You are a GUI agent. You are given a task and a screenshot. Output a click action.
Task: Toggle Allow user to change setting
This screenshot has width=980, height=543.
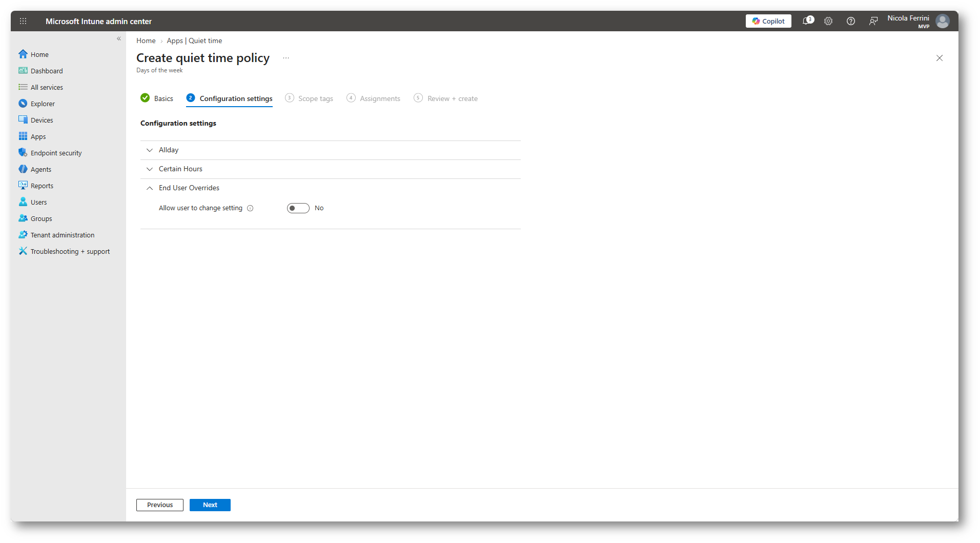pos(298,208)
